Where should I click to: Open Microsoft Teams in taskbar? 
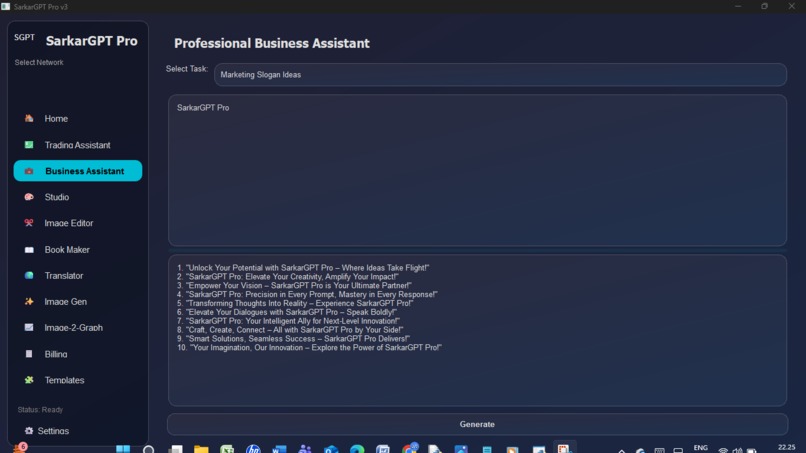click(305, 449)
